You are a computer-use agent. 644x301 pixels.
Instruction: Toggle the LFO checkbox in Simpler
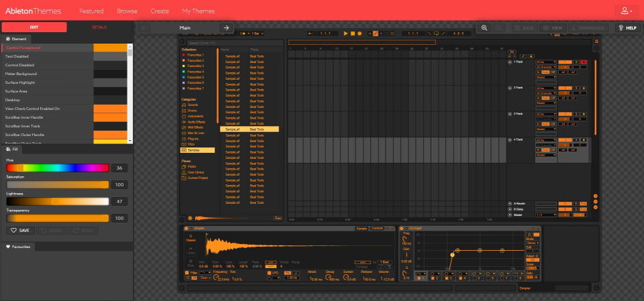click(x=269, y=273)
